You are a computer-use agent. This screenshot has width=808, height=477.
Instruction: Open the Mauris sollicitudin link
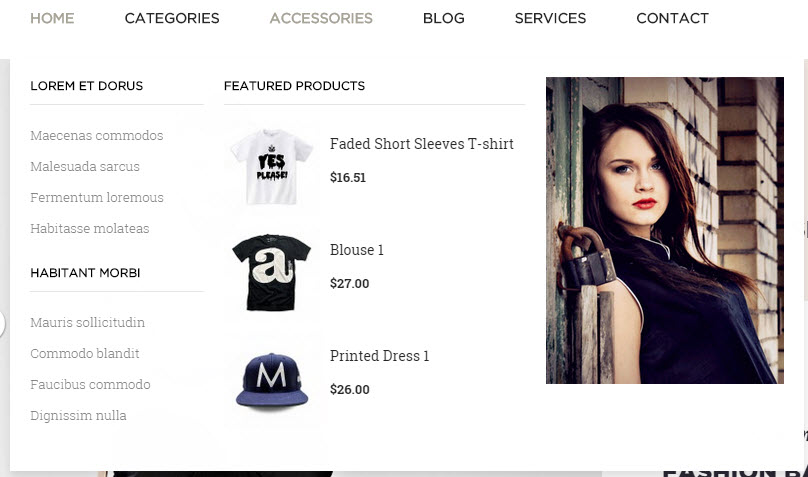(x=88, y=322)
